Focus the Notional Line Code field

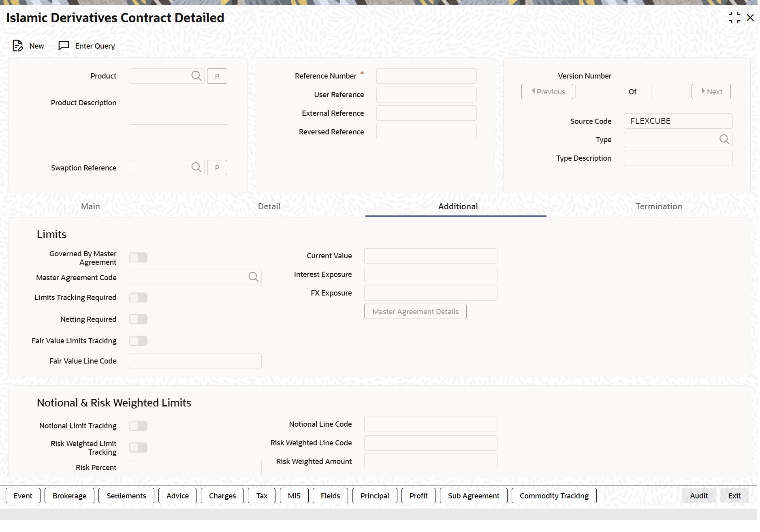(x=431, y=424)
